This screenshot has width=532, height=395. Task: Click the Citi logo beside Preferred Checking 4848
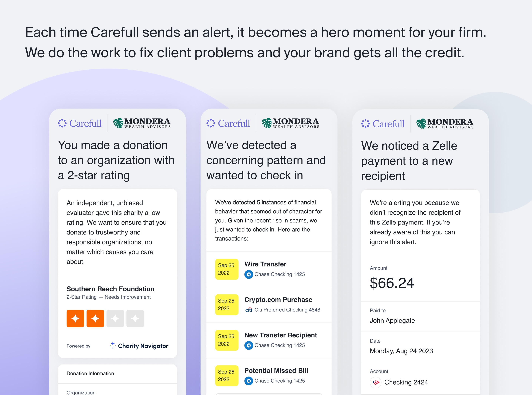pos(249,310)
